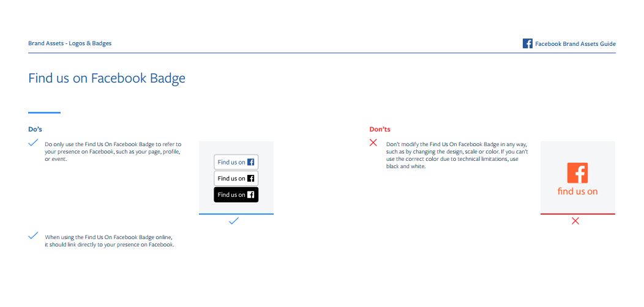Click the Facebook f icon inside the black badge
644x307 pixels.
pos(251,194)
